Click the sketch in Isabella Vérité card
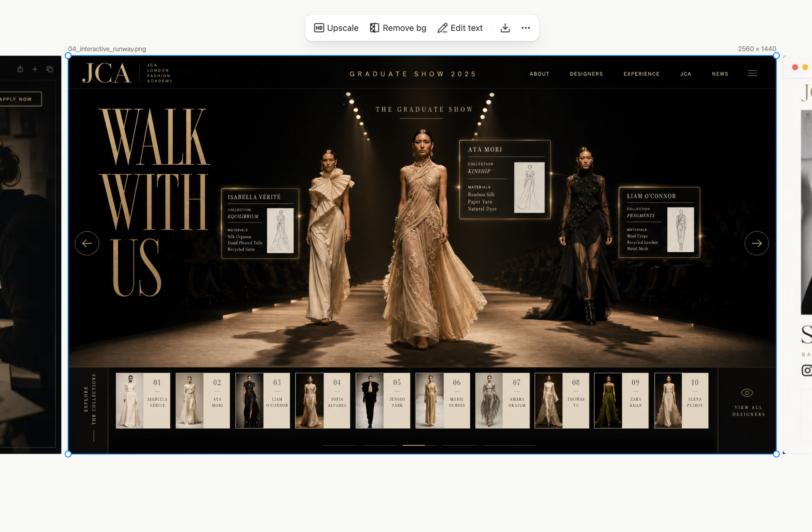Screen dimensions: 812x532 click(x=280, y=231)
